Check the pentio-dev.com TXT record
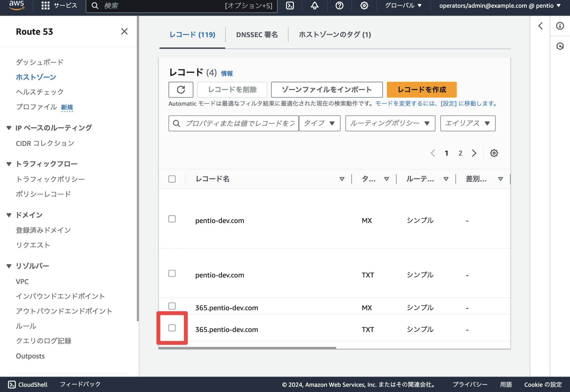 (x=172, y=273)
